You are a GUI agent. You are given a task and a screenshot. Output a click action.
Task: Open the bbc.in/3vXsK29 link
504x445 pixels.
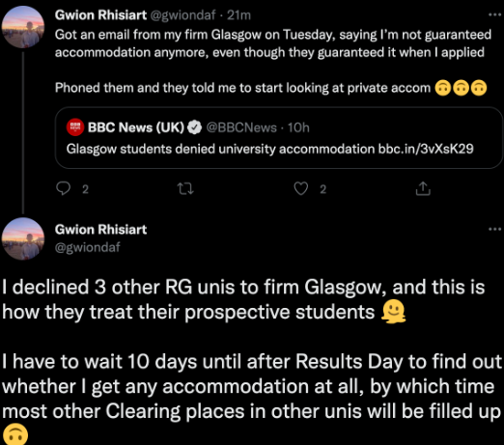pyautogui.click(x=426, y=149)
